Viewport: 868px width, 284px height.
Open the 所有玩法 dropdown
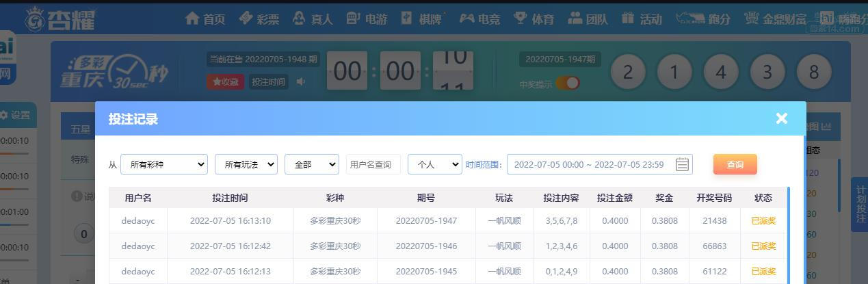tap(246, 164)
